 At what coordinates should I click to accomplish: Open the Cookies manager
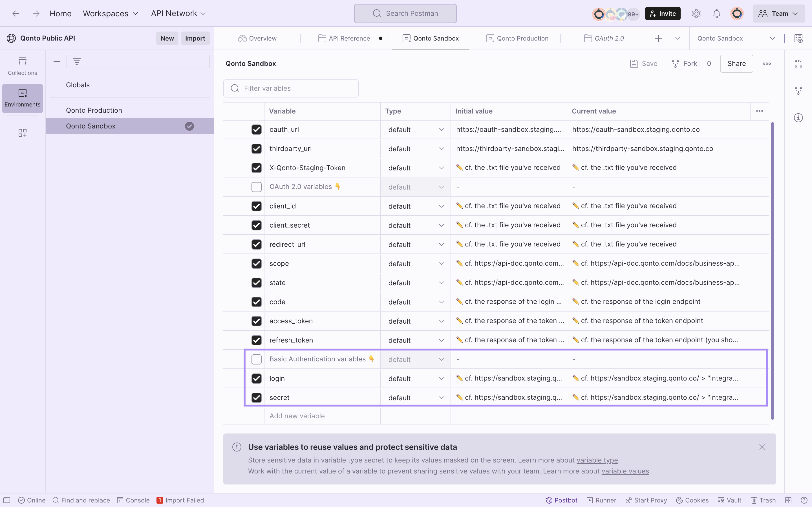pyautogui.click(x=692, y=500)
